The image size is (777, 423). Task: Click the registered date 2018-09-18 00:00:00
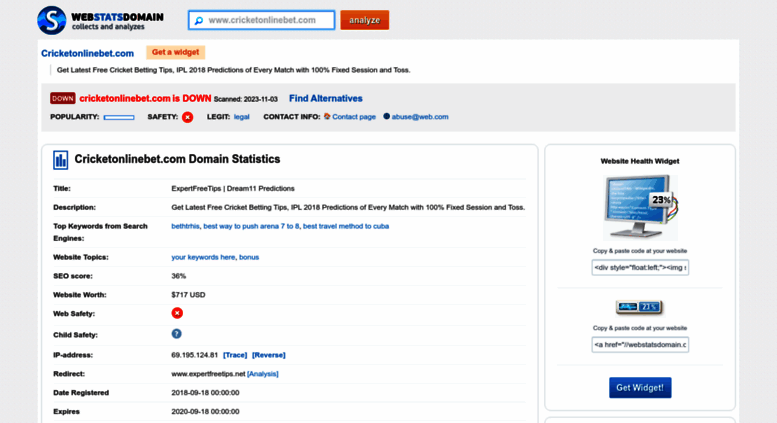(205, 393)
